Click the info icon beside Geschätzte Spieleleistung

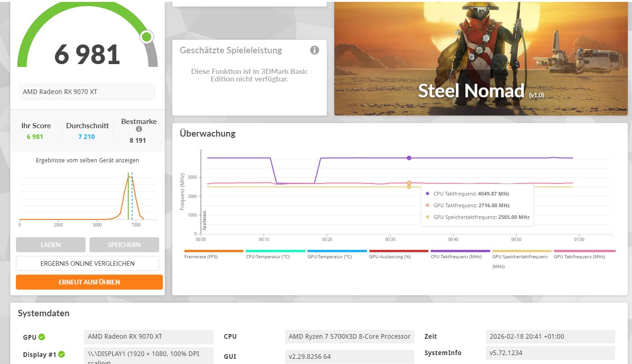315,50
